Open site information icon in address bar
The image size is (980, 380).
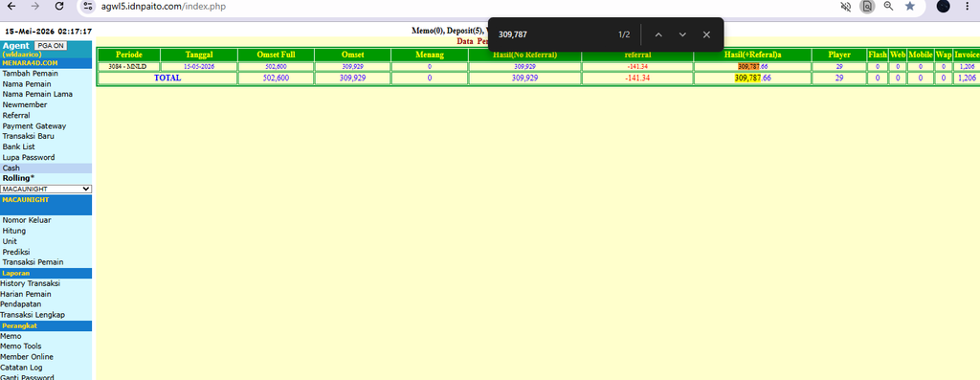[x=88, y=7]
